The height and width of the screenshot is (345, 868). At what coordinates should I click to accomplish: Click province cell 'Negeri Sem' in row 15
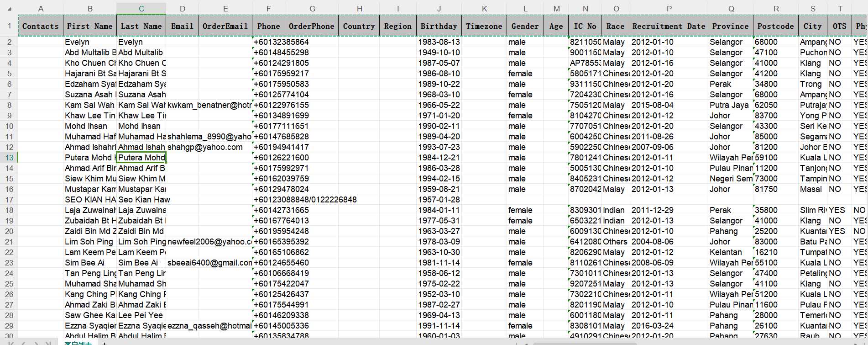coord(731,179)
